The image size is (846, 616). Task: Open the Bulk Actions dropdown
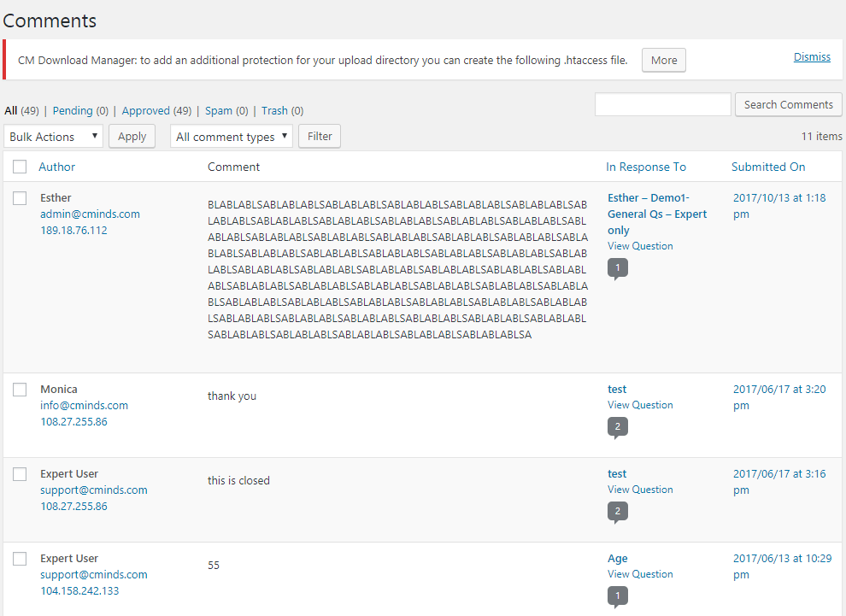53,137
